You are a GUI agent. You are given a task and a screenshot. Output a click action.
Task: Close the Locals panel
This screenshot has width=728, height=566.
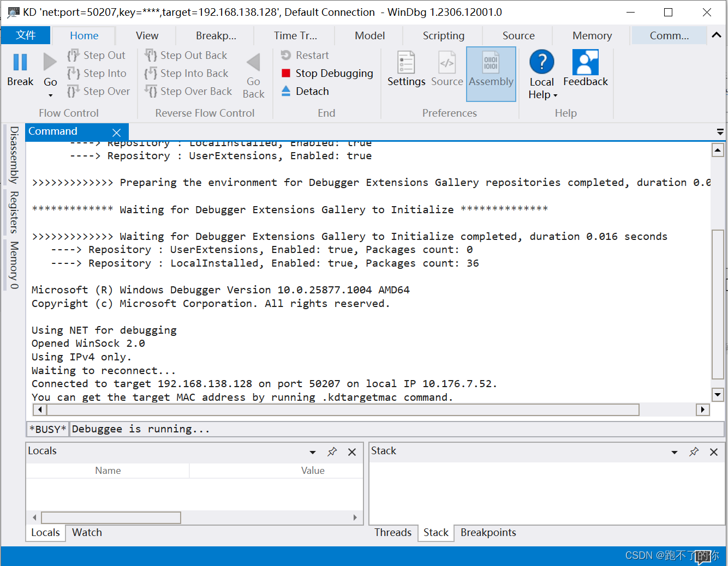click(352, 451)
